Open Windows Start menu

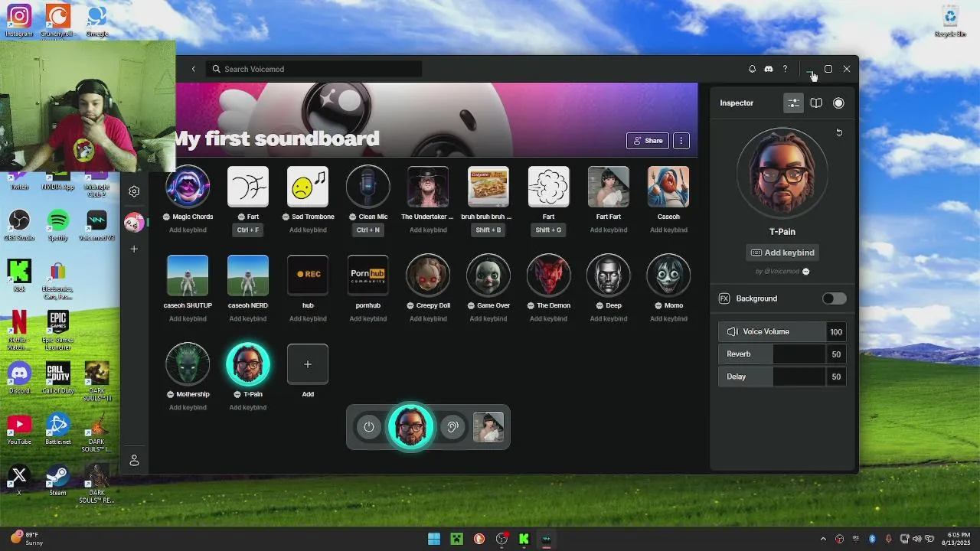tap(434, 539)
